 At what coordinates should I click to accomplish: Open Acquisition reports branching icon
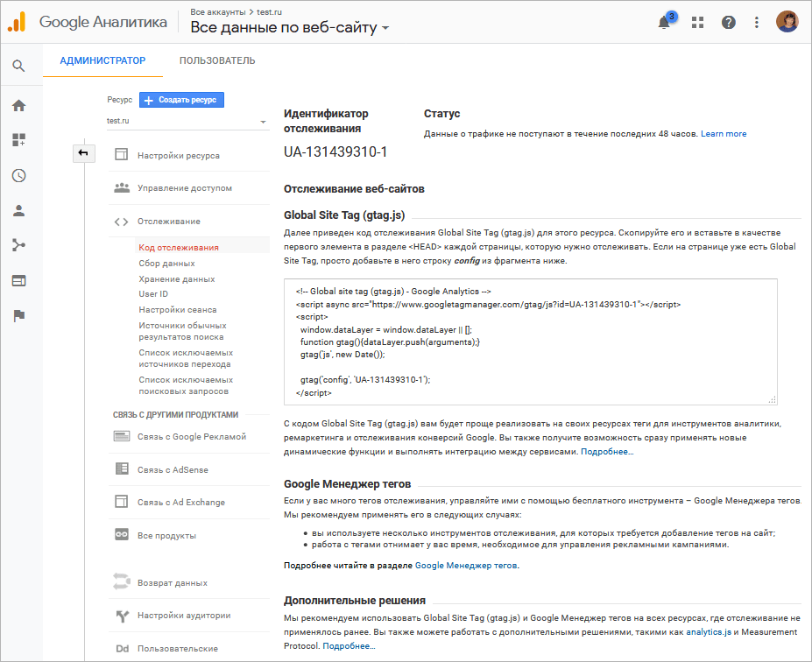pyautogui.click(x=18, y=245)
